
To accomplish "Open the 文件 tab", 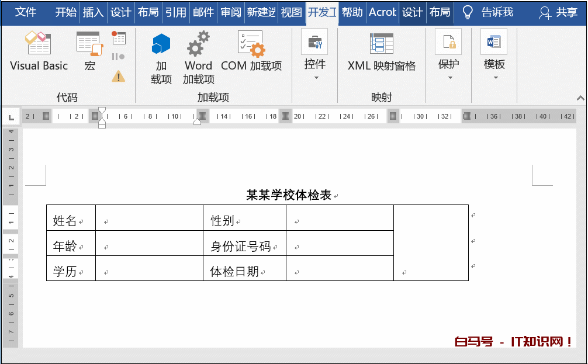I will pos(25,12).
